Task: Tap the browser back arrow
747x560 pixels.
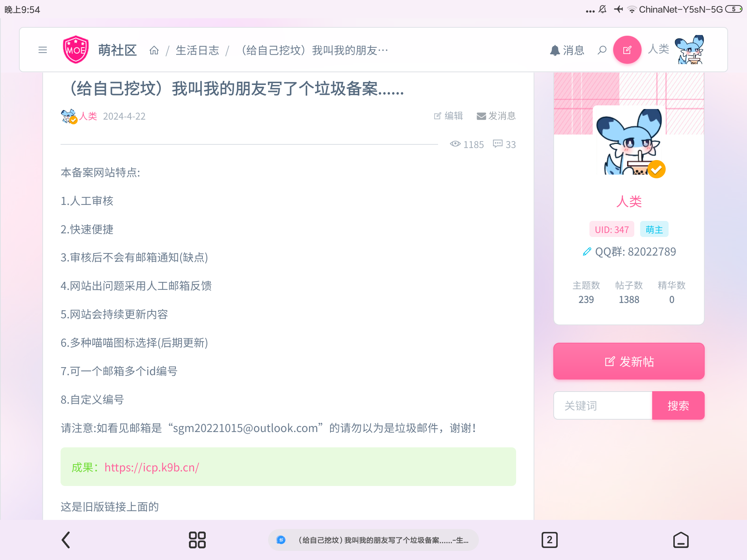Action: (66, 540)
